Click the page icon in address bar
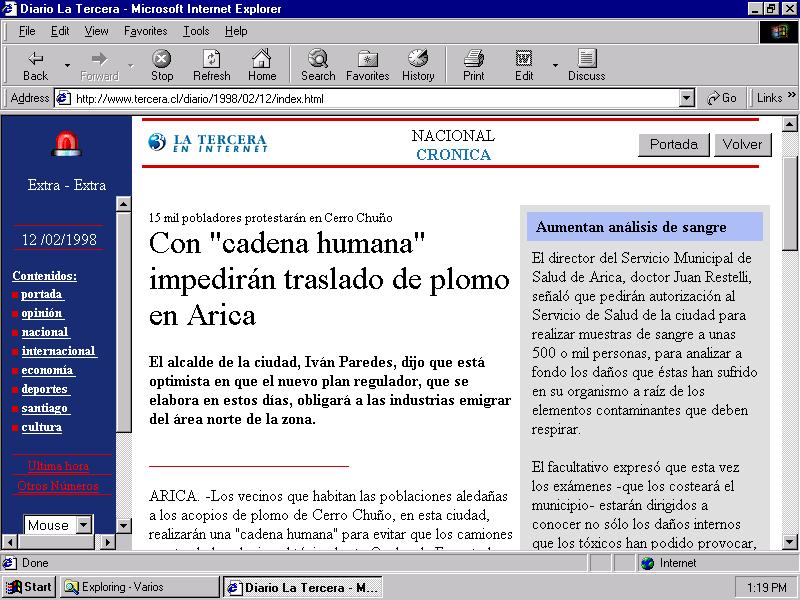 pyautogui.click(x=63, y=98)
